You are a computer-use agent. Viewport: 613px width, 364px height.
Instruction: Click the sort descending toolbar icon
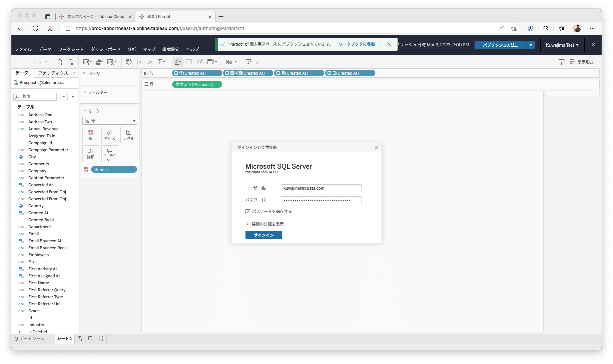coord(150,62)
